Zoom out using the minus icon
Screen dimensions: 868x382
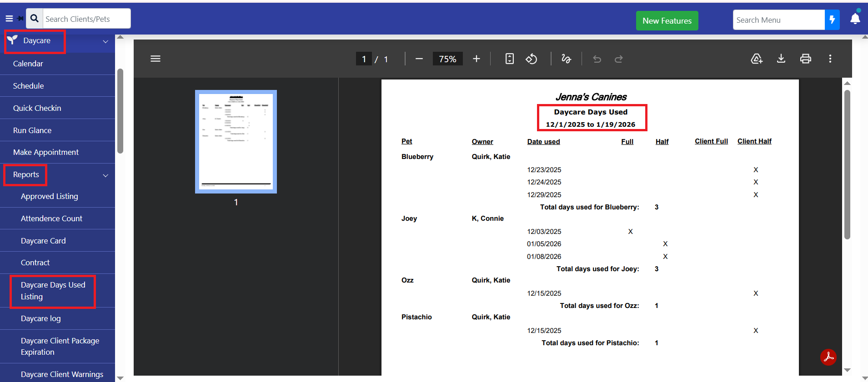coord(419,59)
